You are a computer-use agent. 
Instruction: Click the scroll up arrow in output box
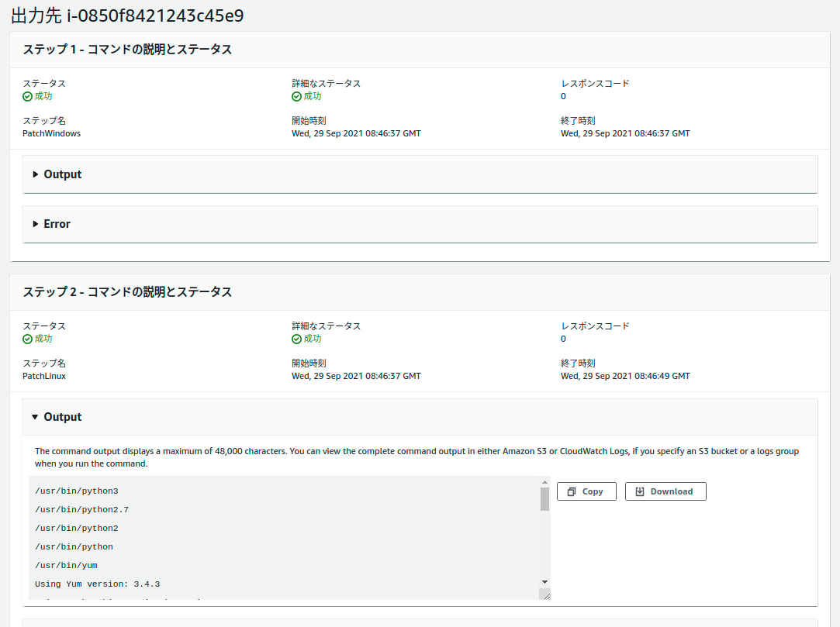pos(544,482)
